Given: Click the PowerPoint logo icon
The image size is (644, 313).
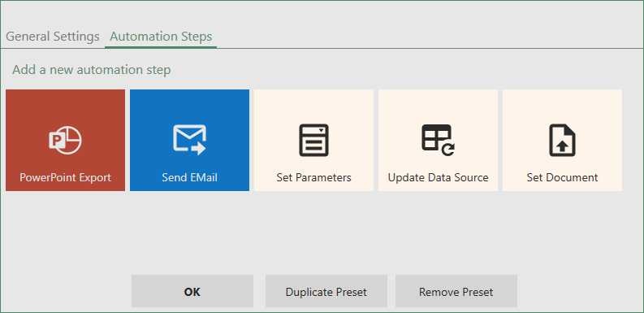Looking at the screenshot, I should (x=65, y=140).
